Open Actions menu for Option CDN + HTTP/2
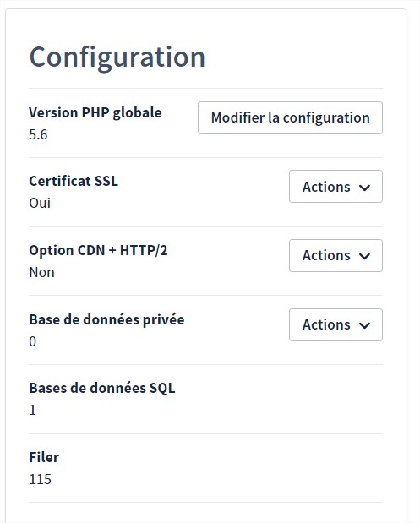Viewport: 420px width, 523px height. [335, 255]
